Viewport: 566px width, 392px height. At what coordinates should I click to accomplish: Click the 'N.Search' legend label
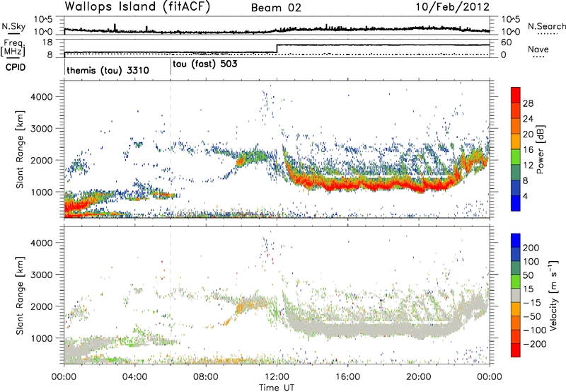(546, 26)
